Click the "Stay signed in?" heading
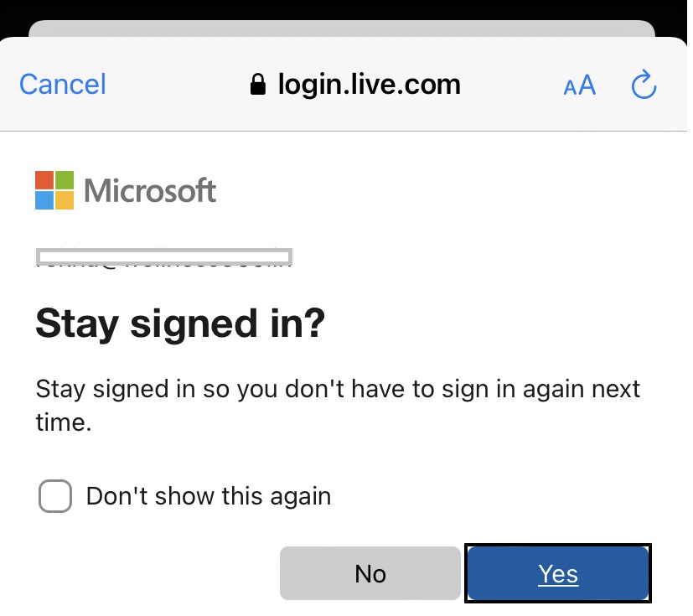Image resolution: width=693 pixels, height=616 pixels. (180, 324)
